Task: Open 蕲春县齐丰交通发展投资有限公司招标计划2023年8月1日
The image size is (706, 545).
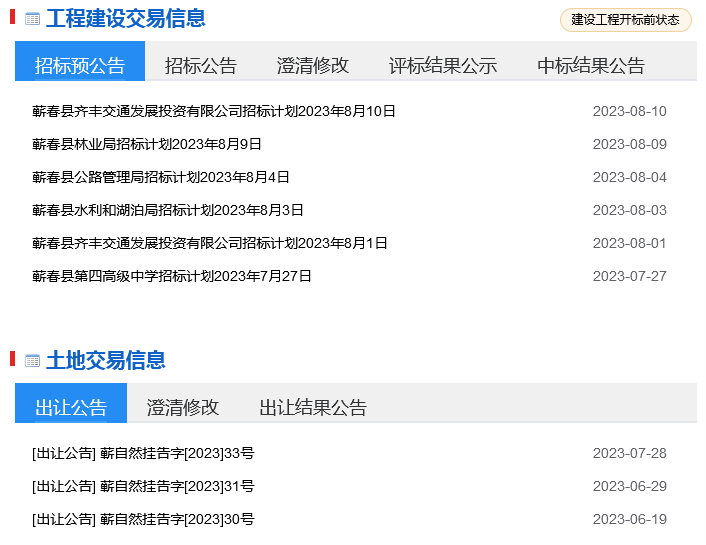Action: coord(210,243)
